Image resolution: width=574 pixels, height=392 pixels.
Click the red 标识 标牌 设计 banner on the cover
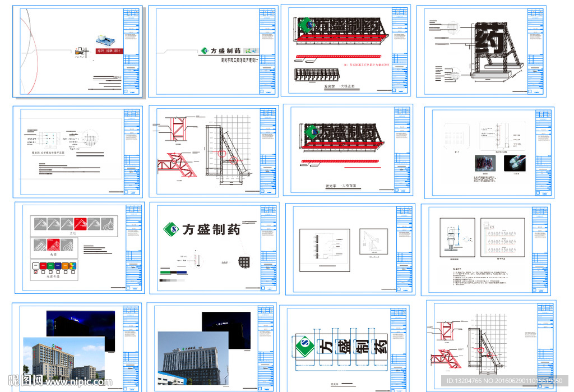pos(109,51)
